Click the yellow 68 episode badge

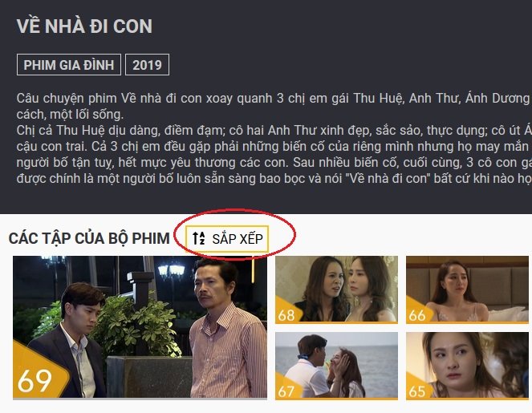pos(287,311)
